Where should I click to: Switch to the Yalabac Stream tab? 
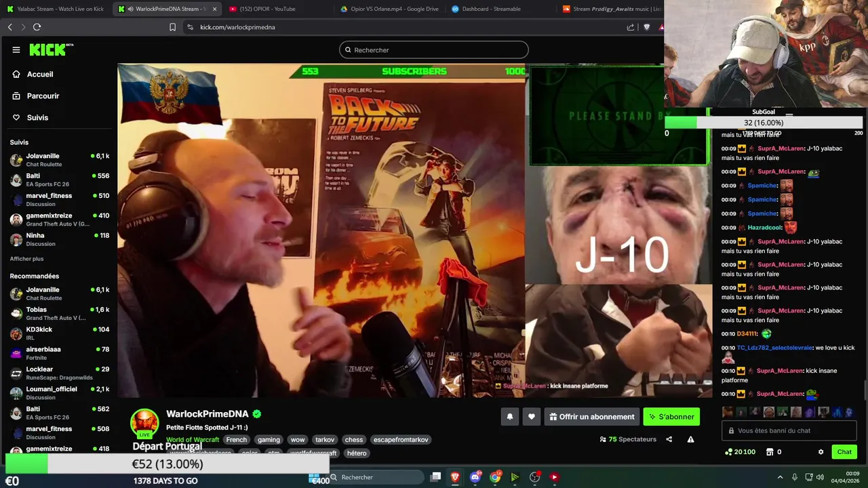tap(56, 9)
